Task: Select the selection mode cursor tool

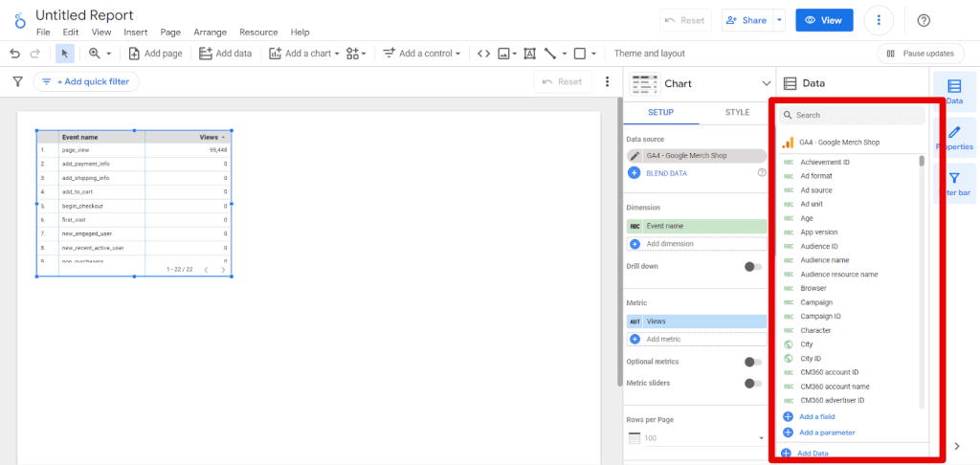Action: coord(65,54)
